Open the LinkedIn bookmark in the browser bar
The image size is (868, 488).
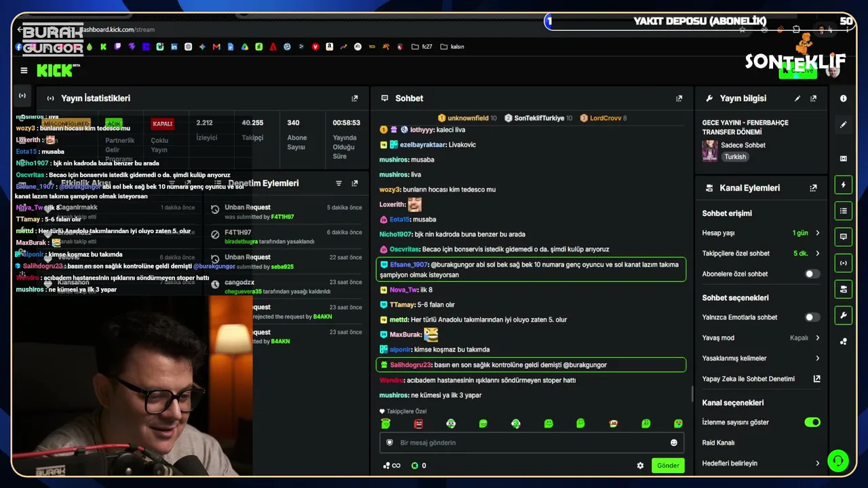[174, 47]
